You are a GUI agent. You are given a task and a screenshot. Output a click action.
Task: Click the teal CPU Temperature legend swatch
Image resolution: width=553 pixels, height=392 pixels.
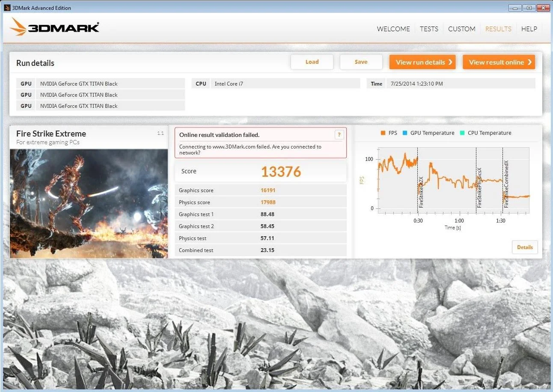(462, 133)
